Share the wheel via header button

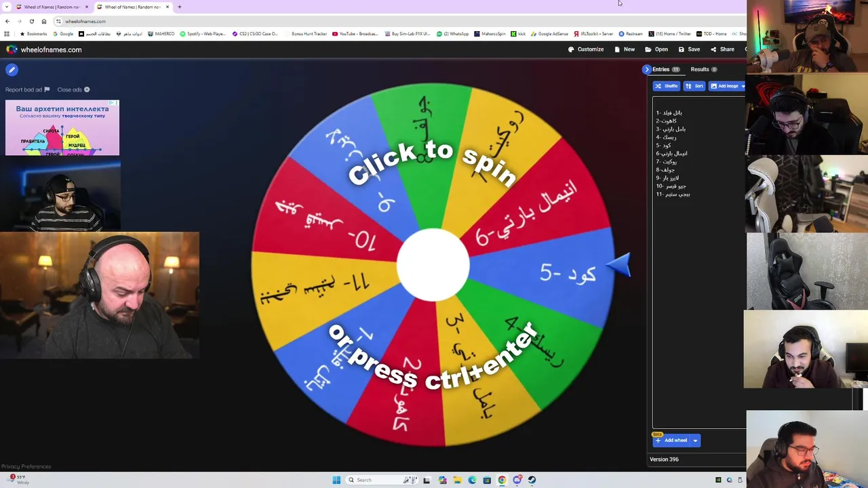pos(722,49)
